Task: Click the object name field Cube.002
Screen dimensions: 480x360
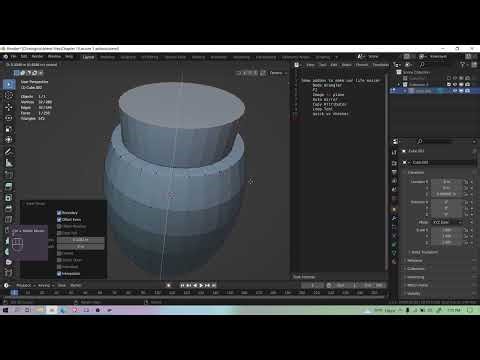Action: [x=442, y=162]
